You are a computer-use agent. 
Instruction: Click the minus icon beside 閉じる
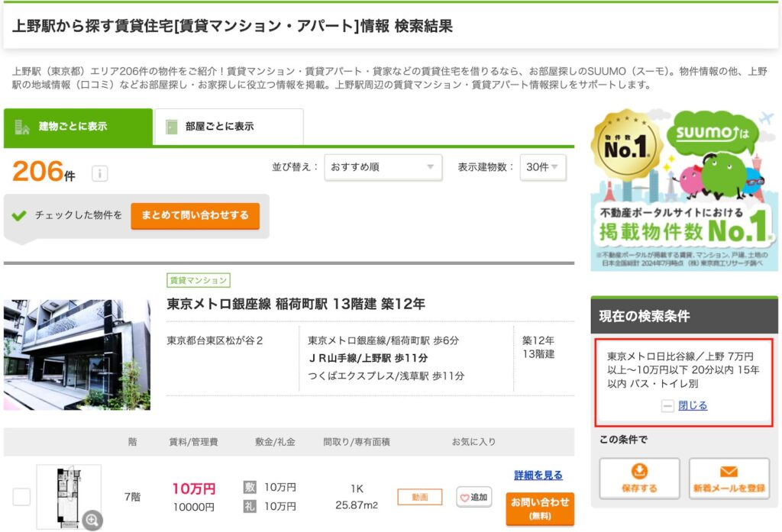[x=667, y=406]
